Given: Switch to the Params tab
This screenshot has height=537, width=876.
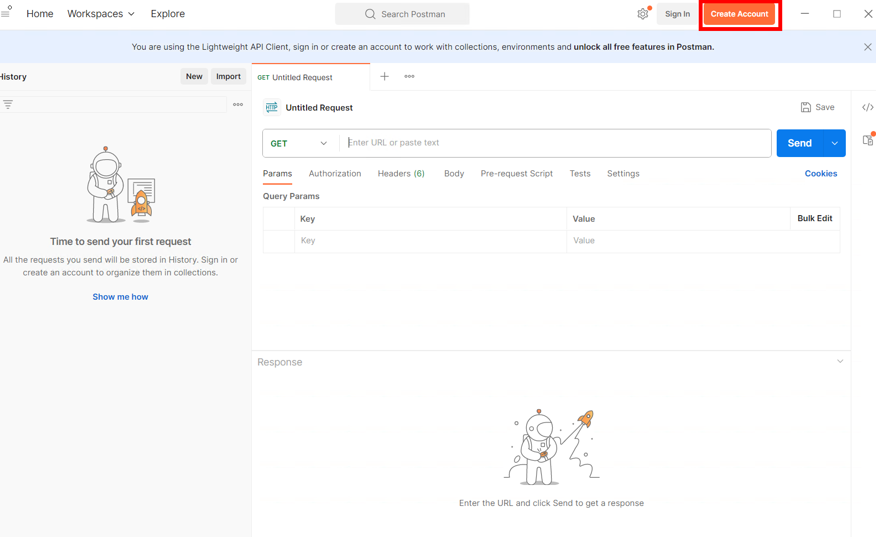Looking at the screenshot, I should click(277, 174).
